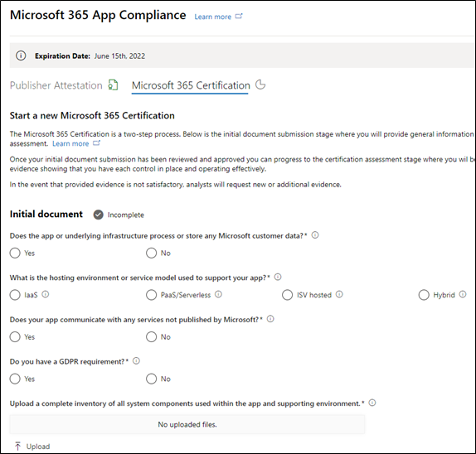Click info icon beside GDPR requirement question

click(136, 361)
